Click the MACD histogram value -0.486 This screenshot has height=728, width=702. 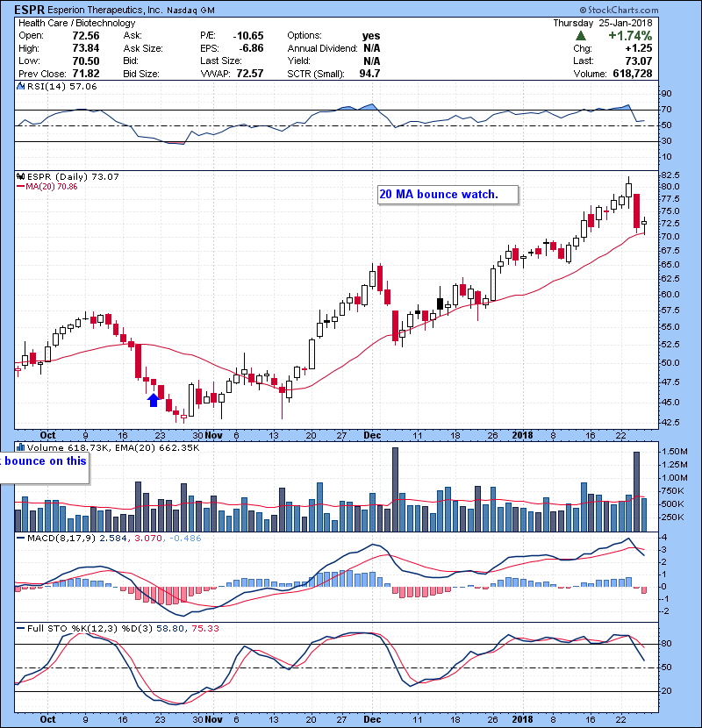click(185, 539)
